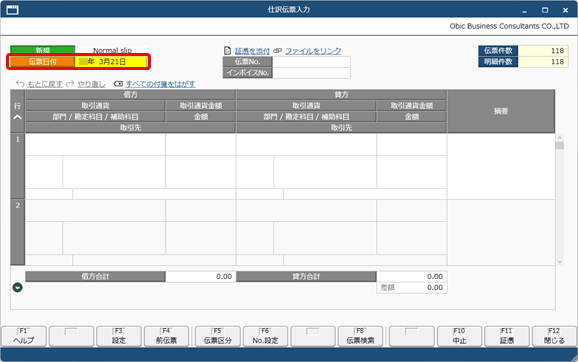The height and width of the screenshot is (362, 578).
Task: Click row 1 credit 取引通貨金額 cell
Action: [x=412, y=145]
